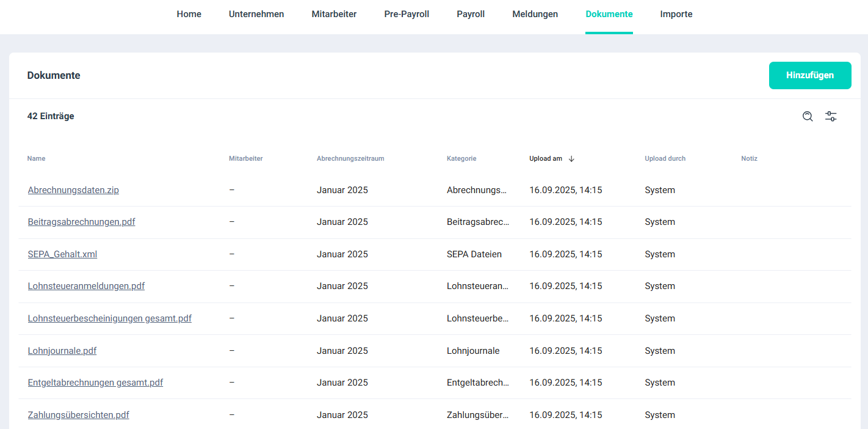Sort by Kategorie column header
Viewport: 868px width, 429px height.
(461, 159)
